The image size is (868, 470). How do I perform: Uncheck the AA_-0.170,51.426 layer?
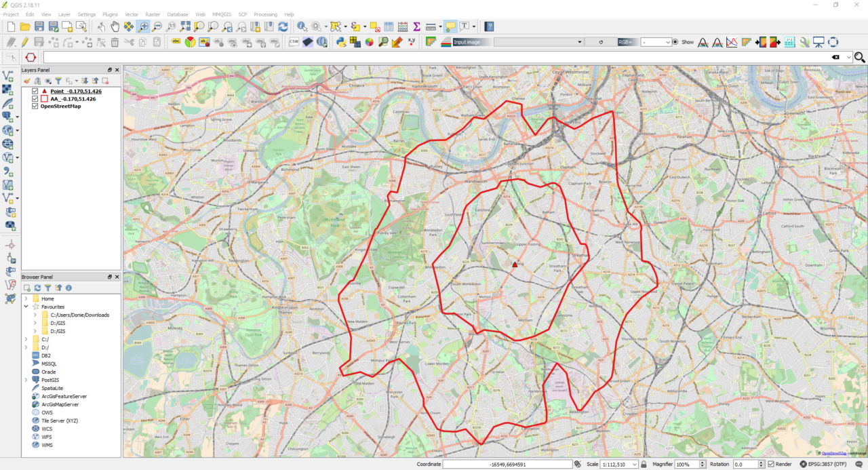(35, 99)
